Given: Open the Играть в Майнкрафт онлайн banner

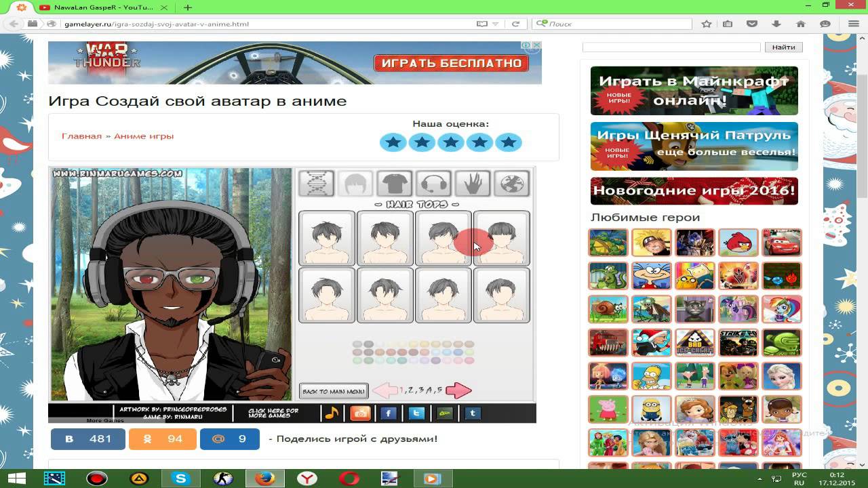Looking at the screenshot, I should pos(694,91).
